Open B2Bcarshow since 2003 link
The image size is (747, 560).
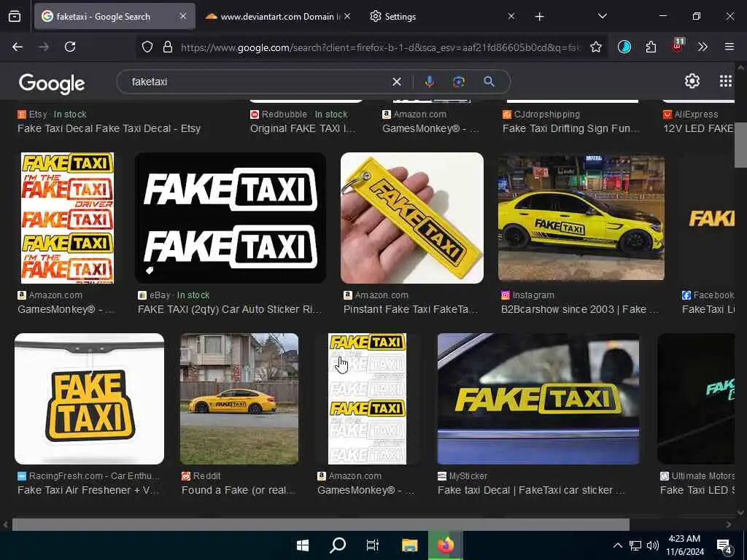(x=580, y=309)
